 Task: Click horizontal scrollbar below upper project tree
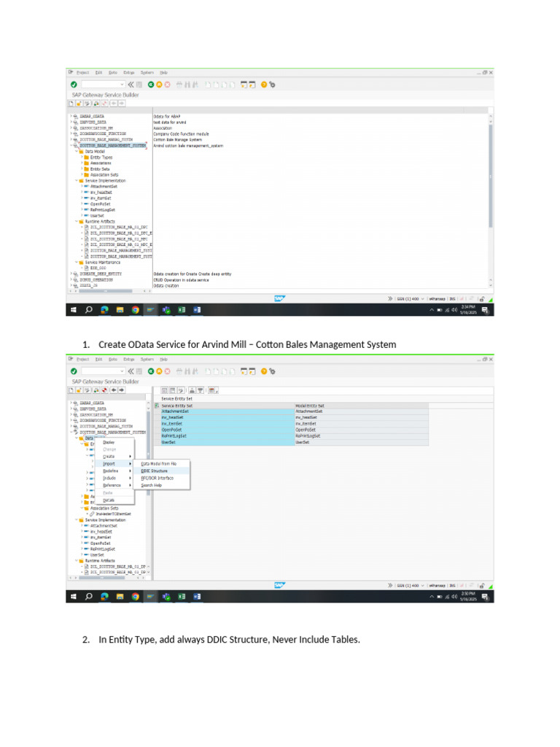[106, 291]
